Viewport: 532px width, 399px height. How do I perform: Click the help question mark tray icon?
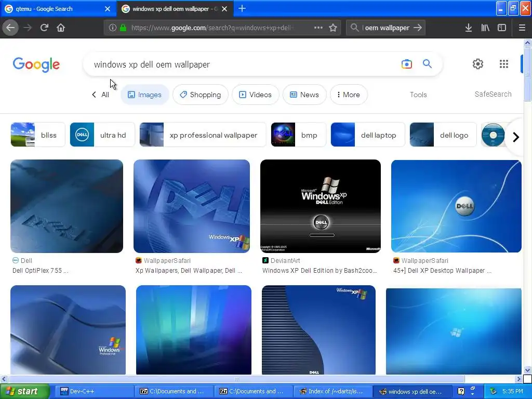pos(461,391)
